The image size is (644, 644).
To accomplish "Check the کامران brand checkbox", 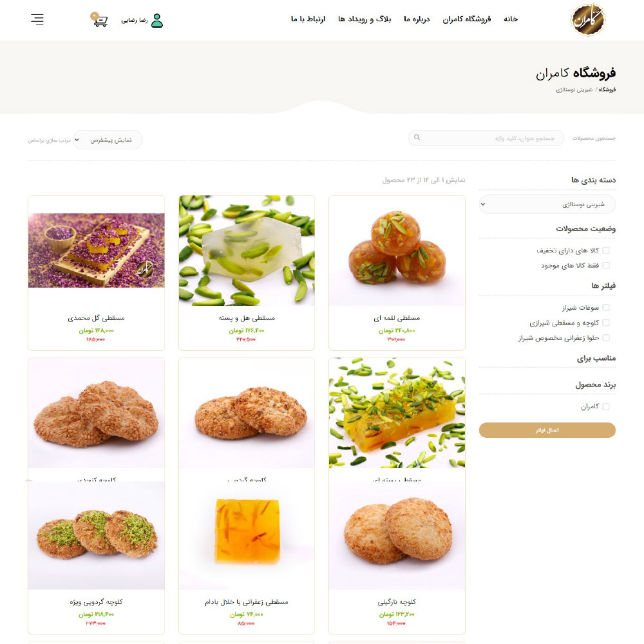I will coord(606,406).
